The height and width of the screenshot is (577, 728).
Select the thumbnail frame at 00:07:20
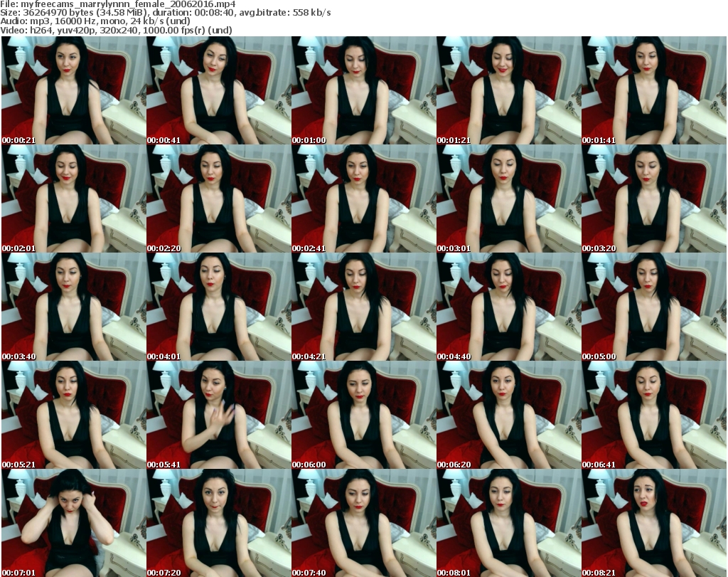(219, 523)
